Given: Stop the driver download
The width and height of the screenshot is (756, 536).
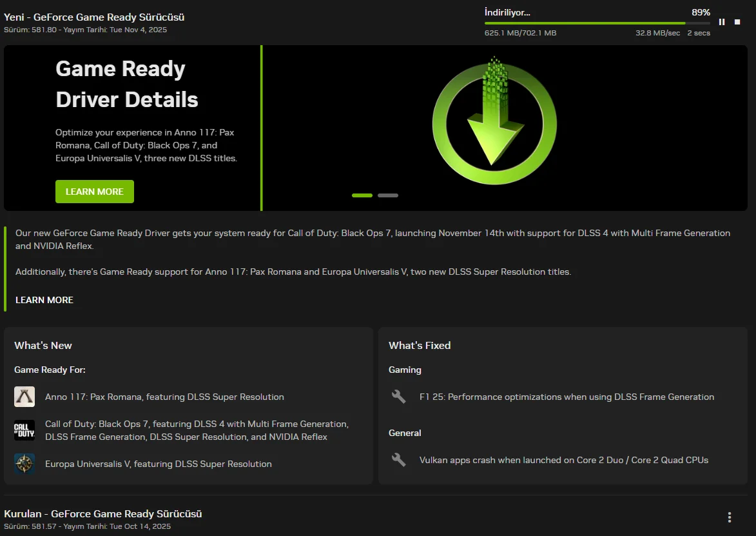Looking at the screenshot, I should point(737,22).
